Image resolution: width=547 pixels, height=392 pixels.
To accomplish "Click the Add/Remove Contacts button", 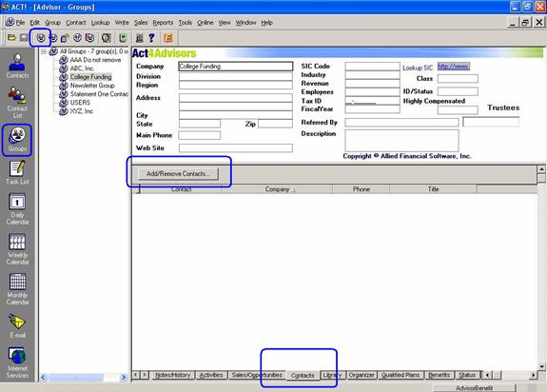I will 178,174.
